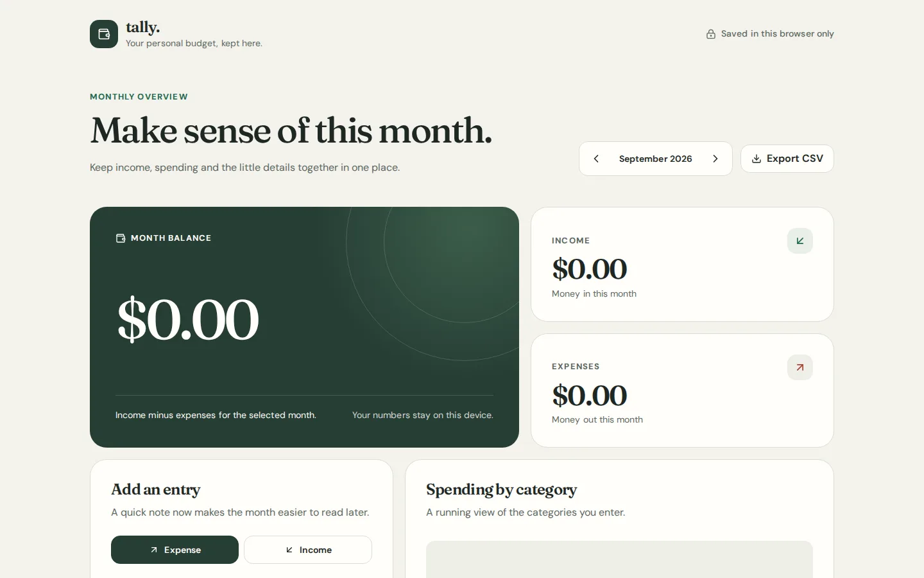
Task: Click the wallet icon next to Month Balance
Action: point(121,238)
